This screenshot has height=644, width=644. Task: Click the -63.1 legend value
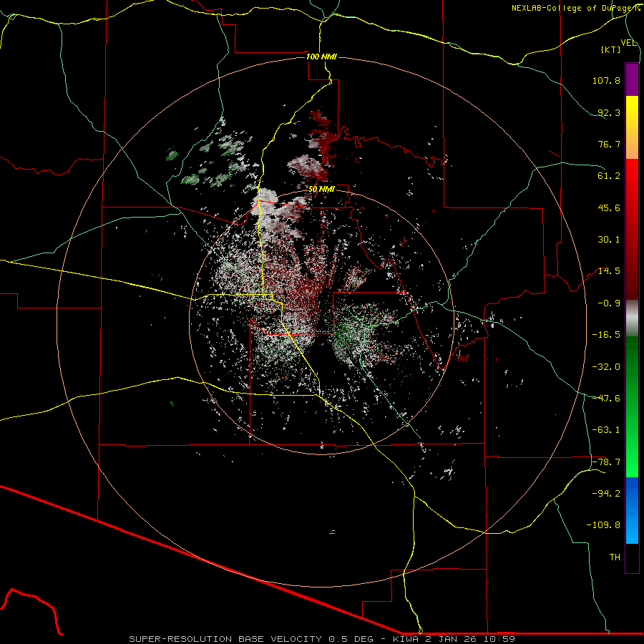pyautogui.click(x=606, y=430)
